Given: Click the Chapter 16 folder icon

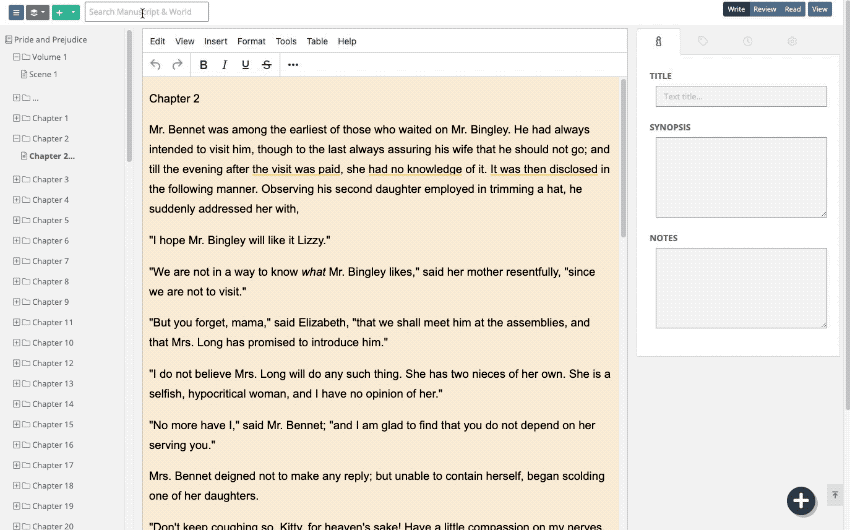Looking at the screenshot, I should click(26, 445).
